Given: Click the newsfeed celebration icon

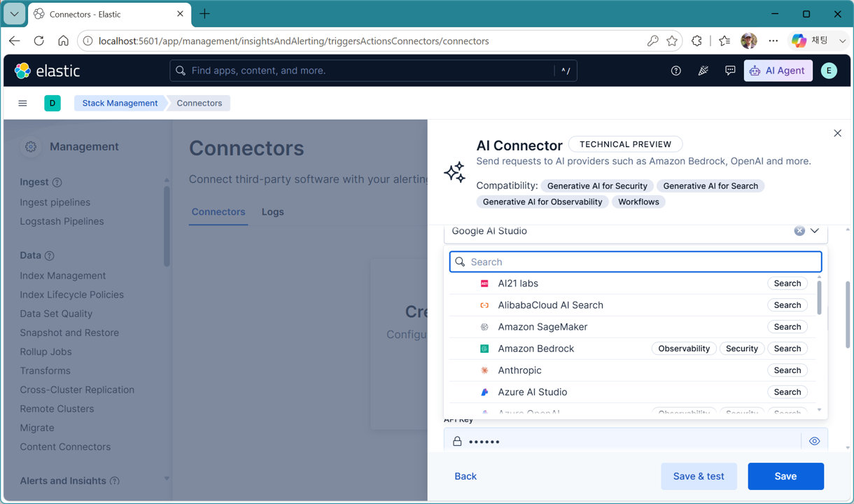Looking at the screenshot, I should 703,71.
